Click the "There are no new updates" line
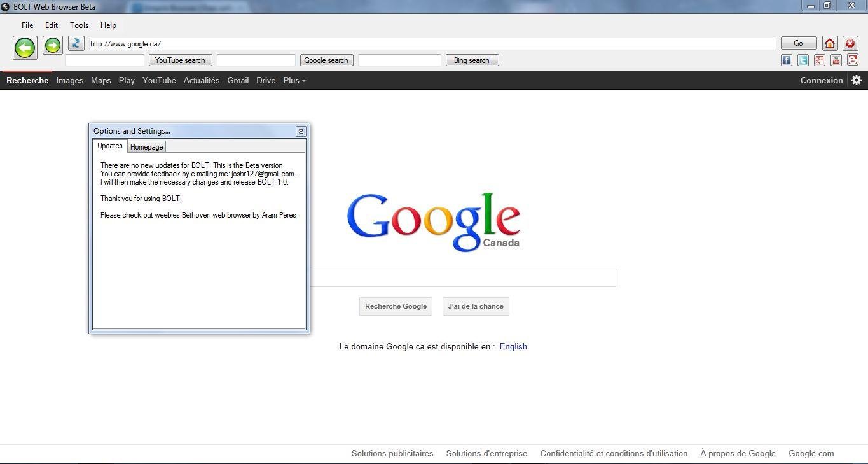Screen dimensions: 868x464 pos(193,165)
